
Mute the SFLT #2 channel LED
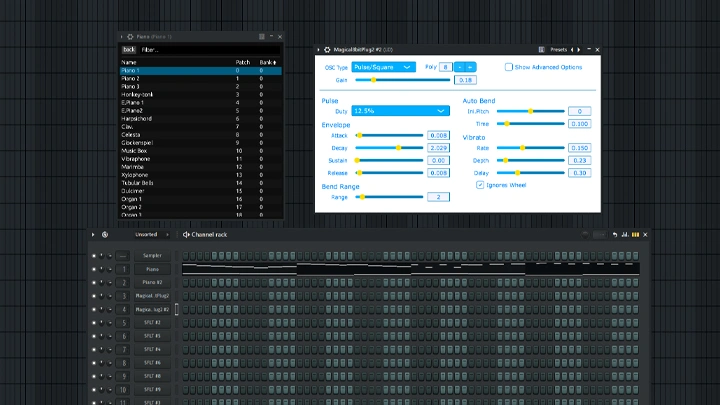pos(94,323)
